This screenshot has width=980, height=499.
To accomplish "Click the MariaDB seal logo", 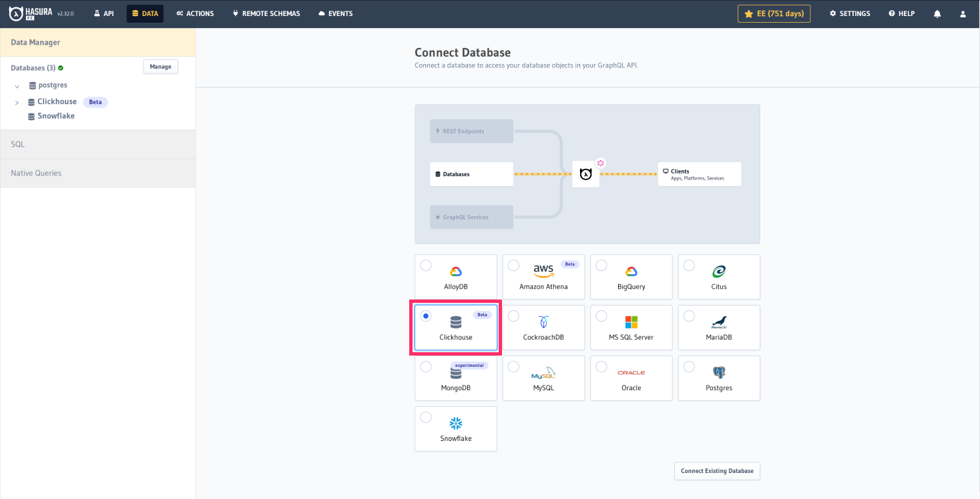I will point(719,322).
